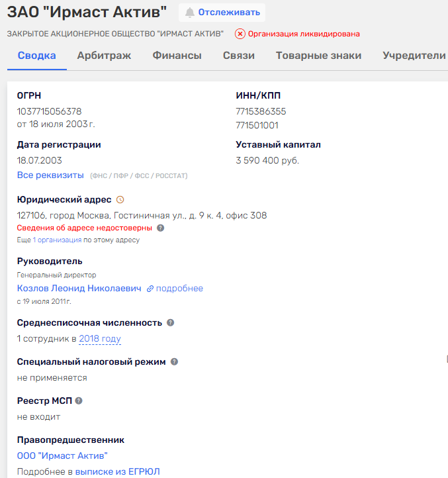The width and height of the screenshot is (448, 478).
Task: Click the Отслеживать button
Action: (x=222, y=13)
